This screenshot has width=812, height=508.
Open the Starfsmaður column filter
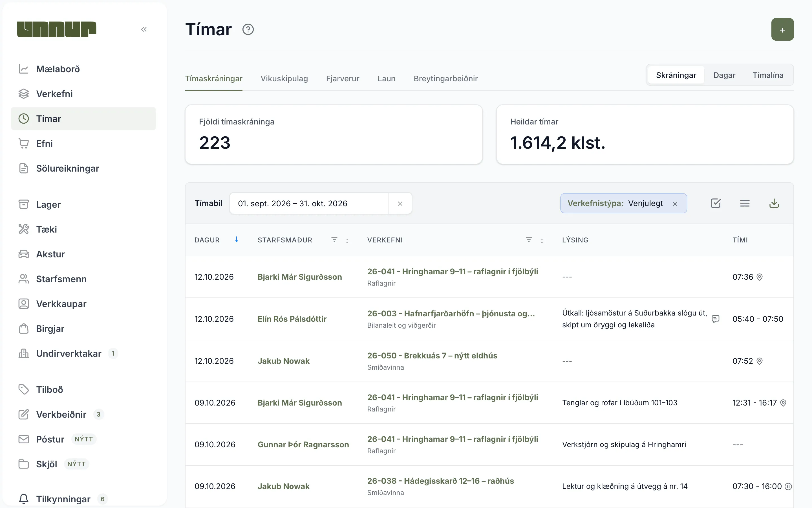click(334, 240)
